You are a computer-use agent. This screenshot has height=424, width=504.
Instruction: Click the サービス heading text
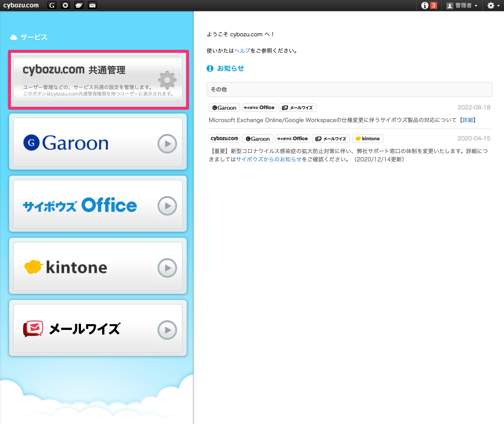click(34, 37)
